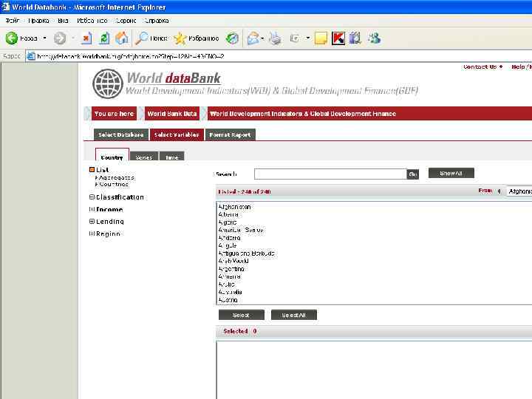Image resolution: width=532 pixels, height=399 pixels.
Task: Click the IE Forward arrow button
Action: coord(60,38)
